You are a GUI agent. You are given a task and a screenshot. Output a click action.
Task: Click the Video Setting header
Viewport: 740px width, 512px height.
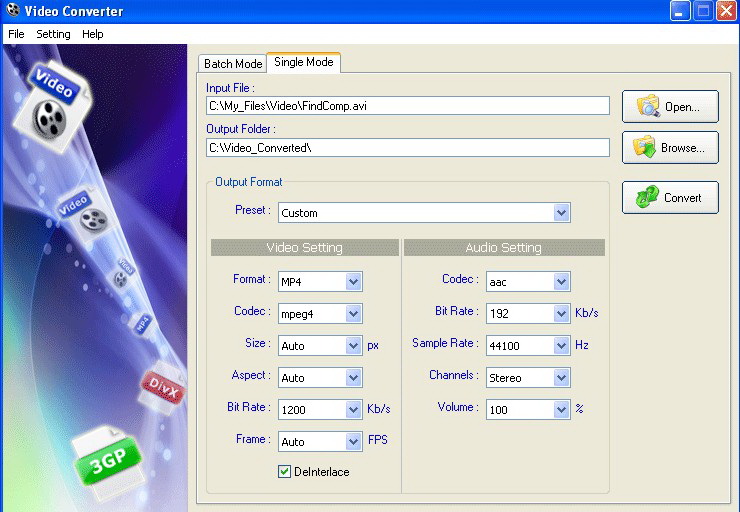304,247
